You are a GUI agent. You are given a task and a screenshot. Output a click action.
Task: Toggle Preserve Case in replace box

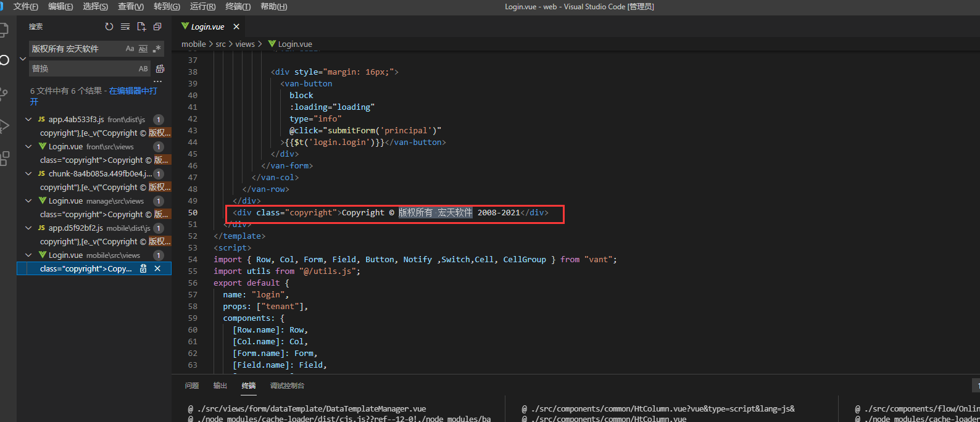click(143, 68)
